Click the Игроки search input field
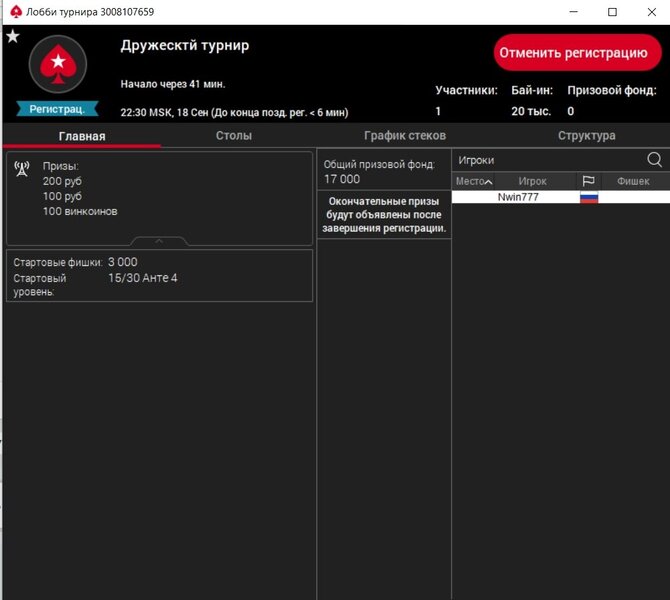 coord(545,160)
